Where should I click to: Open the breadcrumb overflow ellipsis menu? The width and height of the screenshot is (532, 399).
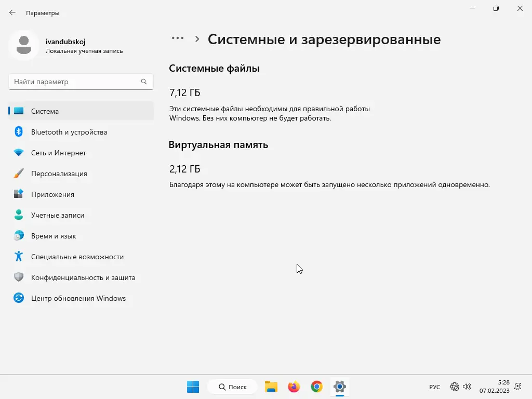[x=178, y=38]
